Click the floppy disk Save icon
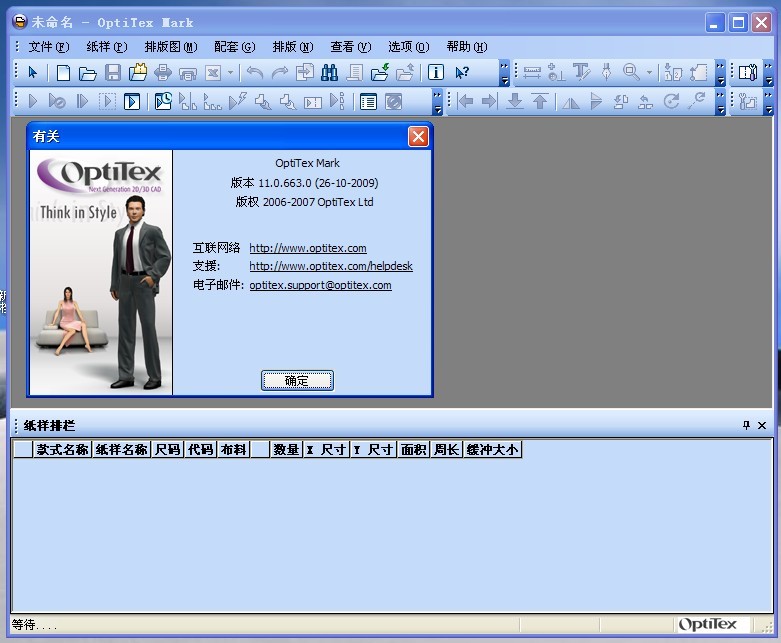The height and width of the screenshot is (643, 781). pyautogui.click(x=113, y=73)
